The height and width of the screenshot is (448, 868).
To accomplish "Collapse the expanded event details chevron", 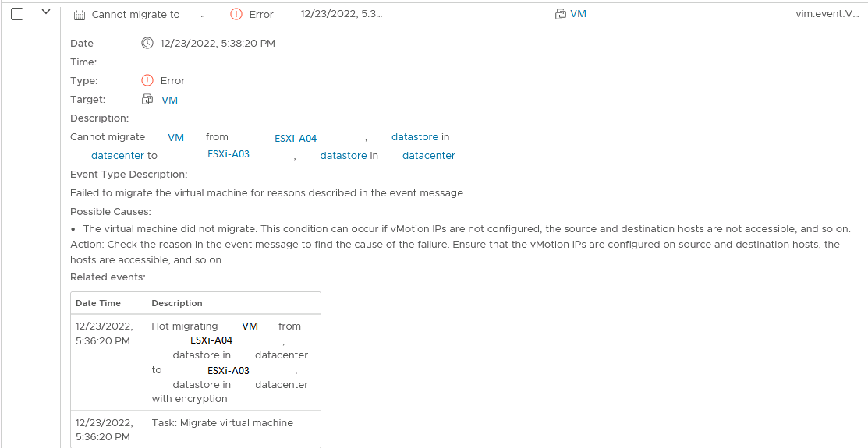I will [x=45, y=12].
